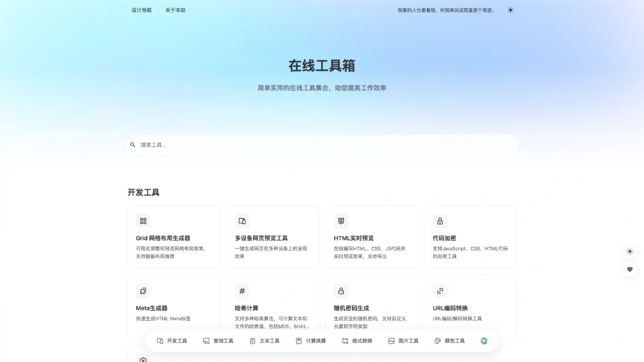Open the 格式转换 category icon
The width and height of the screenshot is (644, 362).
pyautogui.click(x=345, y=340)
